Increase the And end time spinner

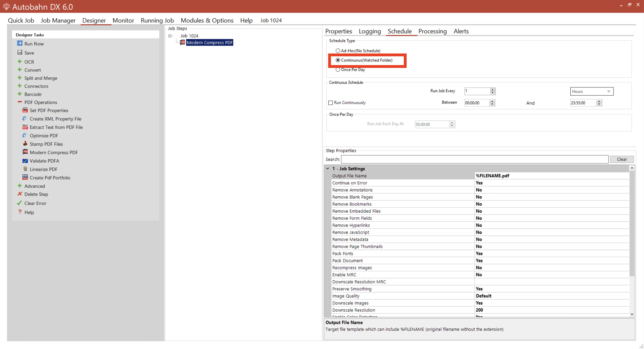599,101
